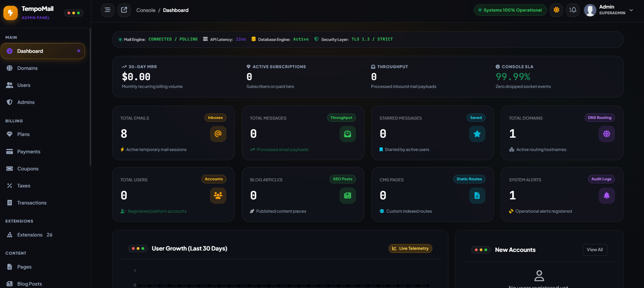Click the Systems 100% Operational status badge
Image resolution: width=644 pixels, height=288 pixels.
click(510, 10)
